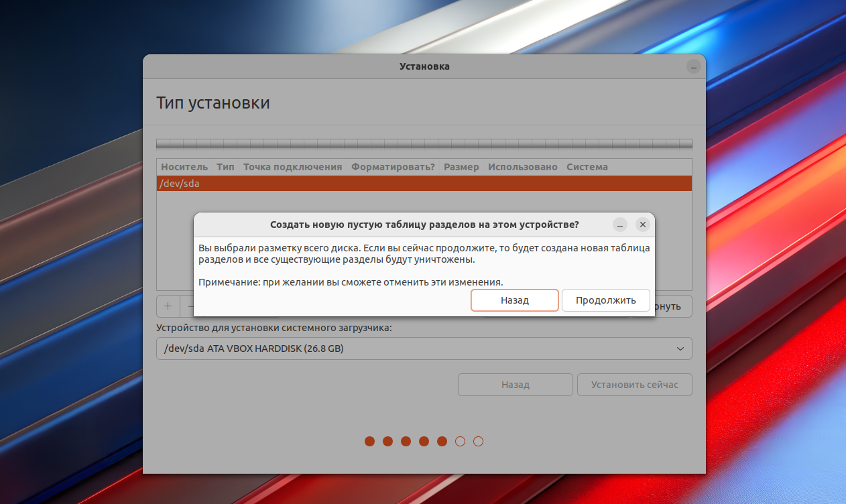Click the grey disk partition bar
This screenshot has height=504, width=846.
tap(424, 143)
